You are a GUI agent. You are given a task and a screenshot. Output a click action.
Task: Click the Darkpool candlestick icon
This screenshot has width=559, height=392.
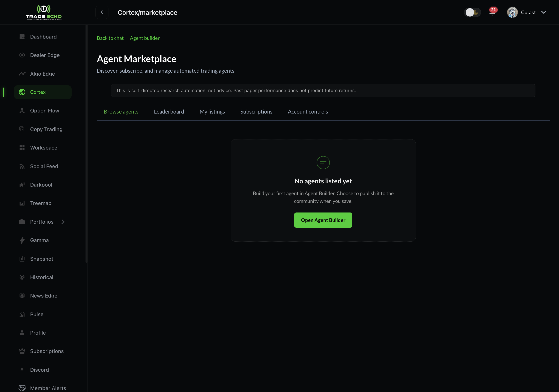[22, 185]
